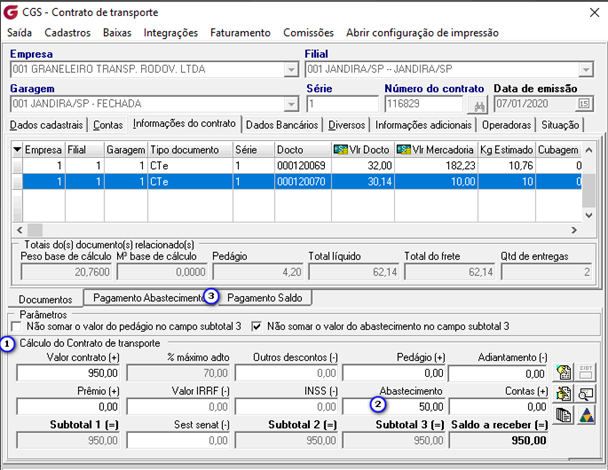The width and height of the screenshot is (608, 470).
Task: Click the Outros descontos (-) field
Action: click(286, 373)
